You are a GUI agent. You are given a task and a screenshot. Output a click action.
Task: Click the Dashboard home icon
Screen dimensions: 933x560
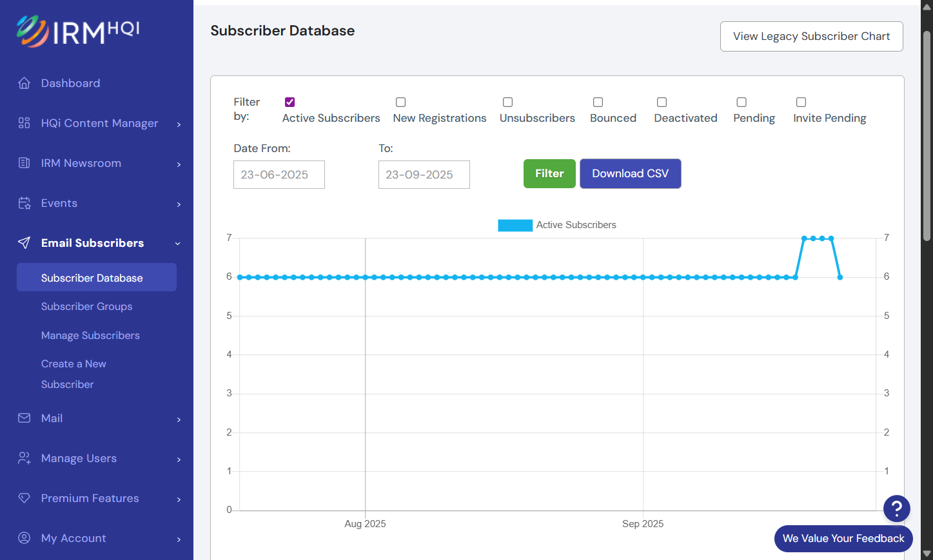click(25, 83)
